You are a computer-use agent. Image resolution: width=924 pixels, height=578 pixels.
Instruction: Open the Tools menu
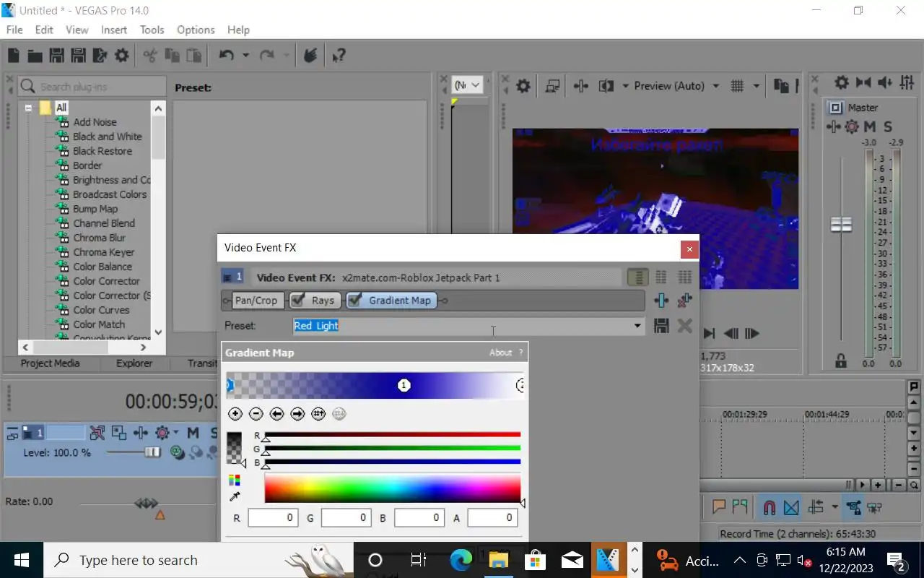tap(152, 30)
